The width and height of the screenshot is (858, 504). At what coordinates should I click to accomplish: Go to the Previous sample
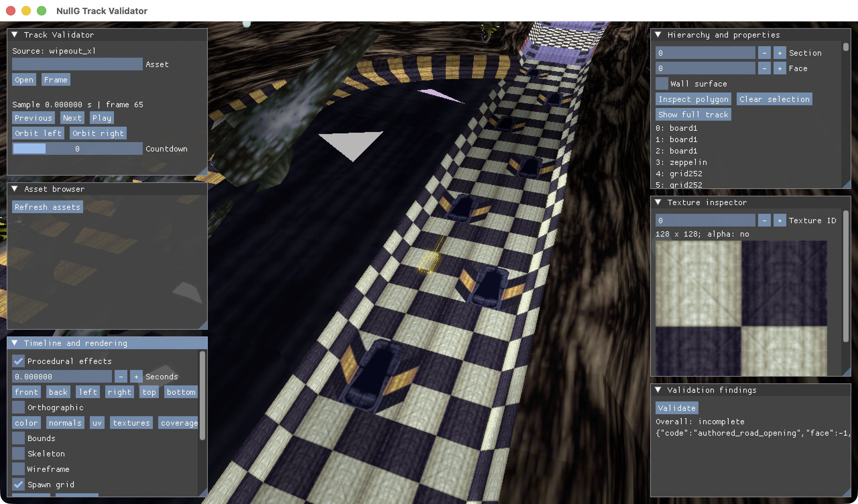(34, 118)
